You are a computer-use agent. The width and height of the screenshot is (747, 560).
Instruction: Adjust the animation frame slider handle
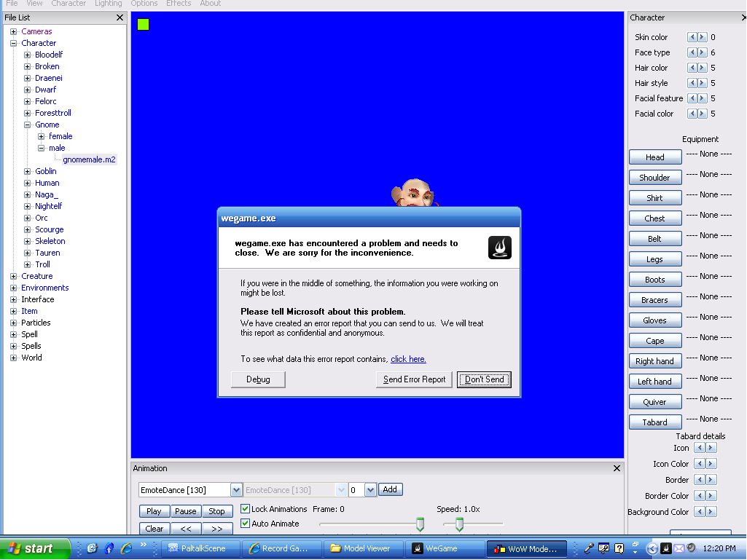420,524
